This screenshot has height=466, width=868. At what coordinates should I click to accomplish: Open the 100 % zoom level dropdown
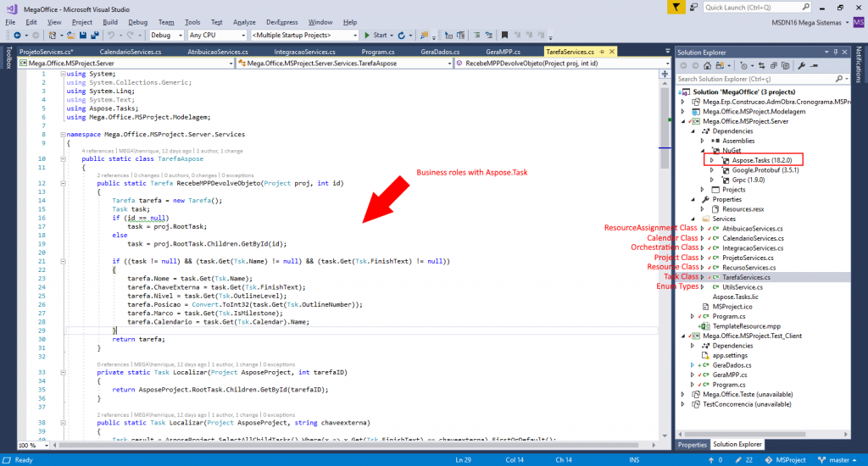[33, 445]
